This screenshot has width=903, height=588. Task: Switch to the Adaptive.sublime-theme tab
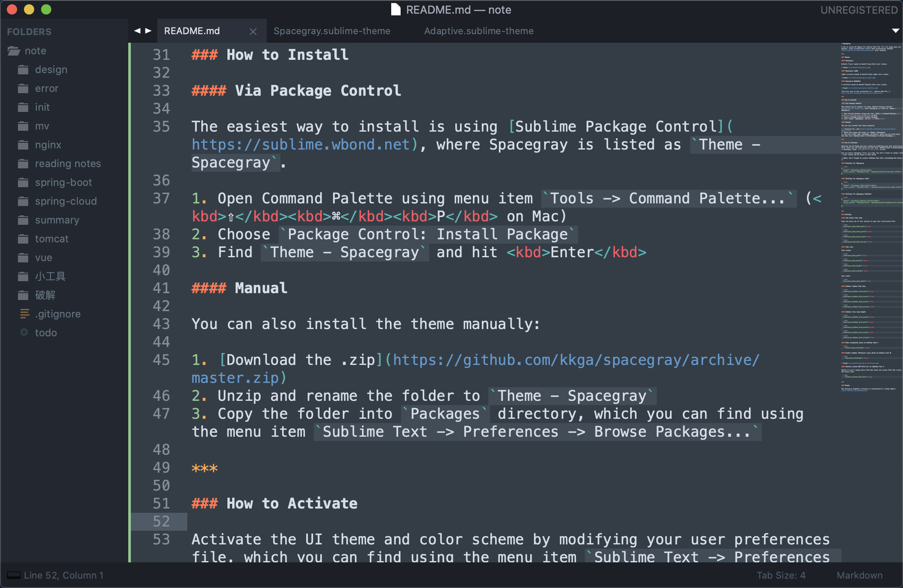click(x=478, y=31)
